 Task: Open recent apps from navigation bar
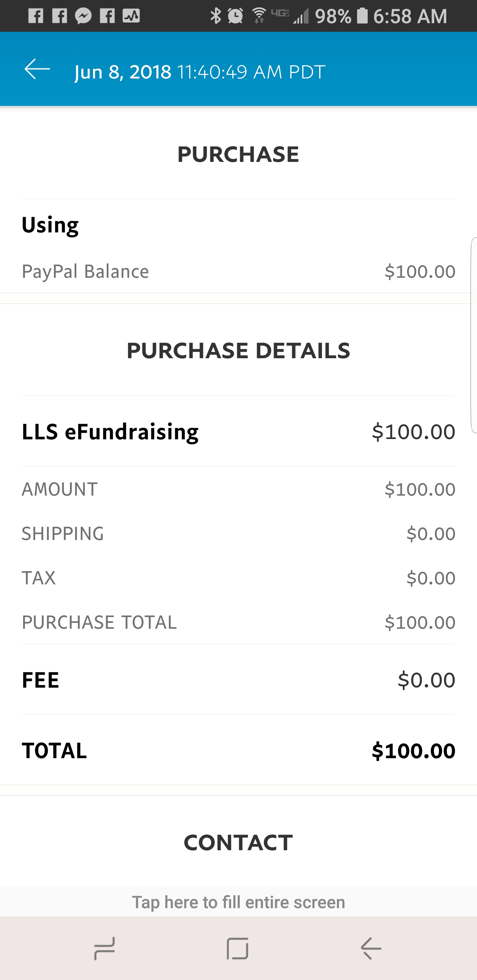[x=104, y=948]
